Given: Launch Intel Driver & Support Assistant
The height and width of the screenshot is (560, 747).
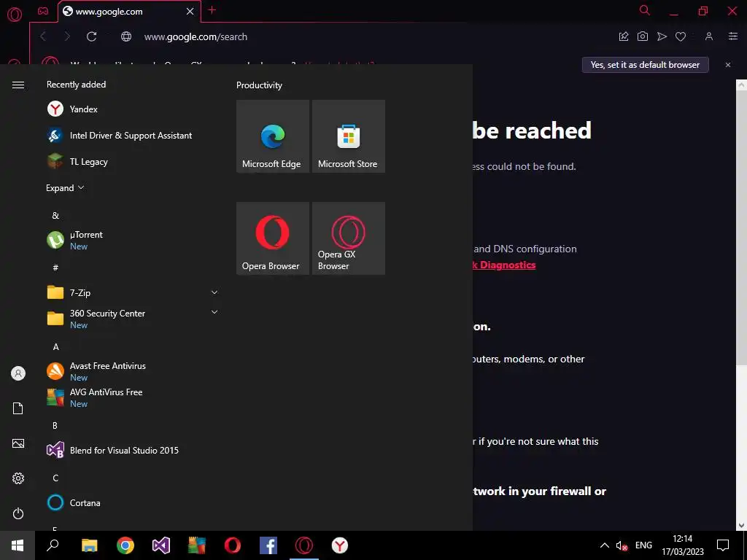Looking at the screenshot, I should pyautogui.click(x=133, y=135).
